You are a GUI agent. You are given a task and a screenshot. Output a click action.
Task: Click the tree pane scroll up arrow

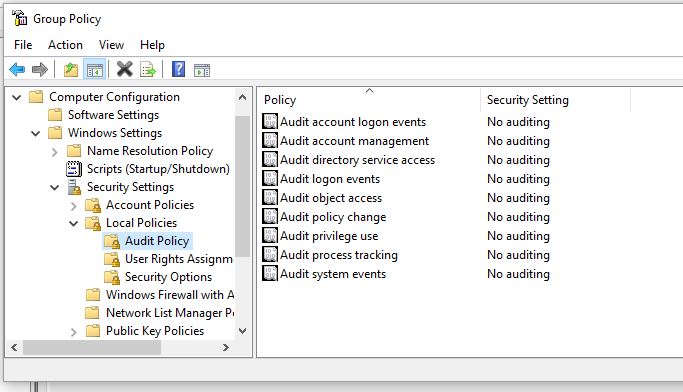(x=243, y=98)
